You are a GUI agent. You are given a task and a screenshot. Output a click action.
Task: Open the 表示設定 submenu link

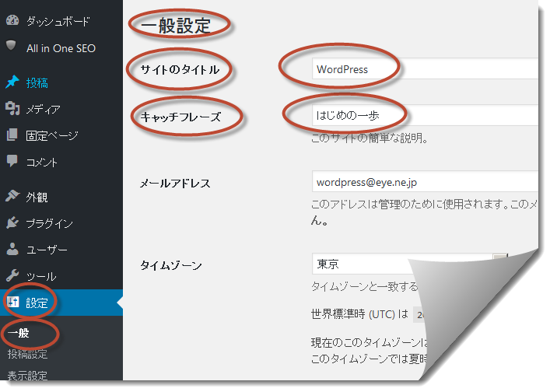click(27, 376)
